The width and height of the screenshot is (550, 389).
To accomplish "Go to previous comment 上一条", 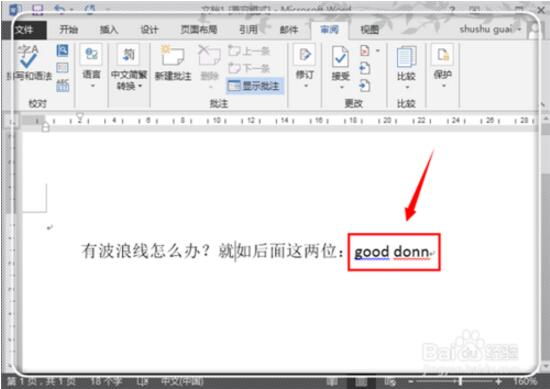I will tap(249, 51).
